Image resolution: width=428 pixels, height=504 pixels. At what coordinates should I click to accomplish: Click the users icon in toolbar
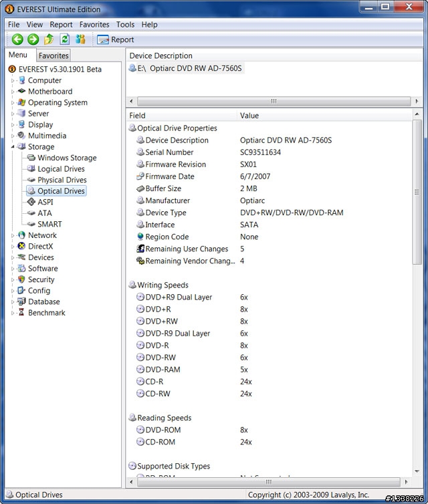[80, 39]
